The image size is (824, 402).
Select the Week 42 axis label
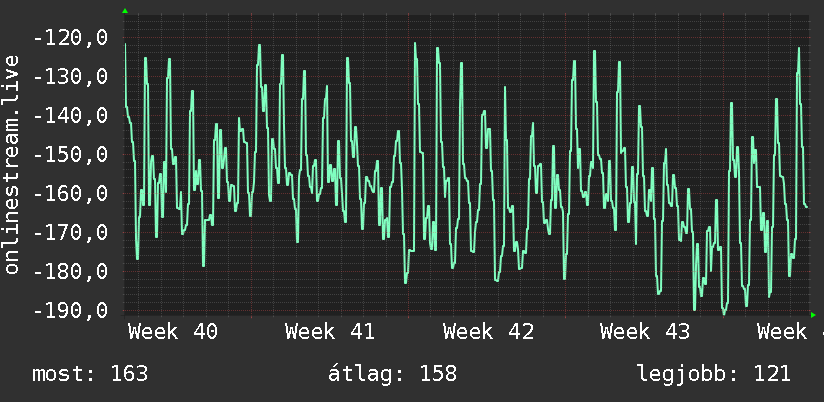click(488, 332)
